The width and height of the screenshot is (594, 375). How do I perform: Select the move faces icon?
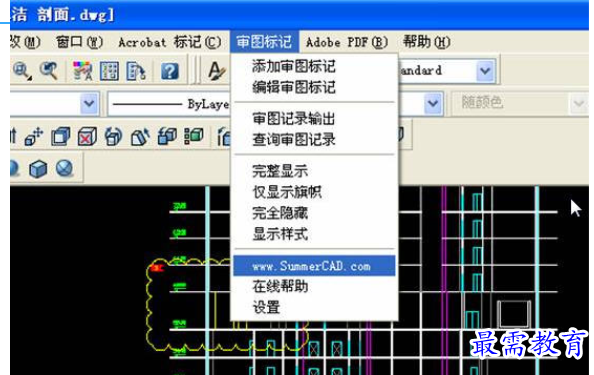(34, 136)
